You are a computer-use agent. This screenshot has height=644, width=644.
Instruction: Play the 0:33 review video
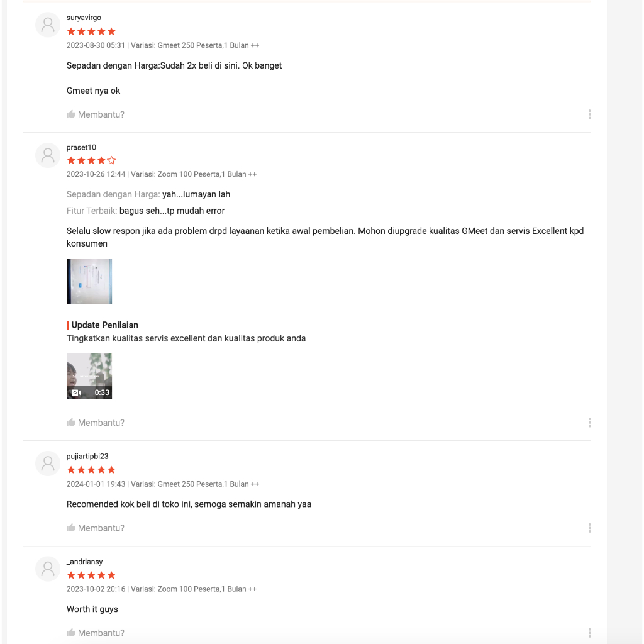coord(89,376)
